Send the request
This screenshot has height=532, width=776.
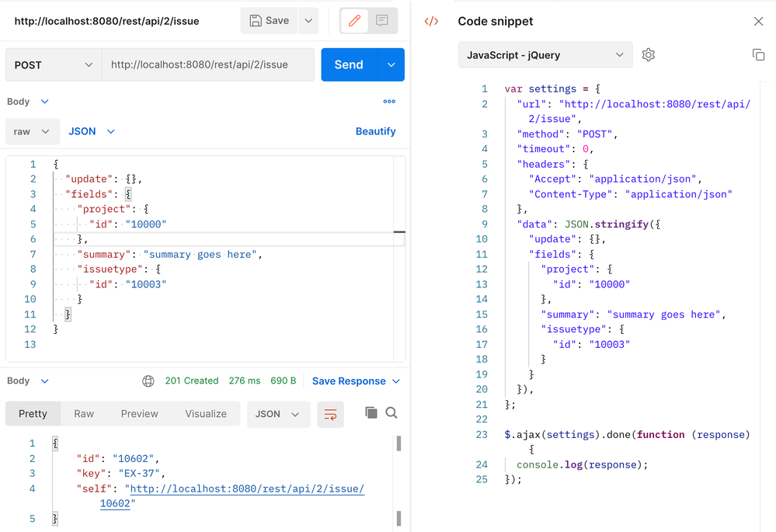(349, 64)
